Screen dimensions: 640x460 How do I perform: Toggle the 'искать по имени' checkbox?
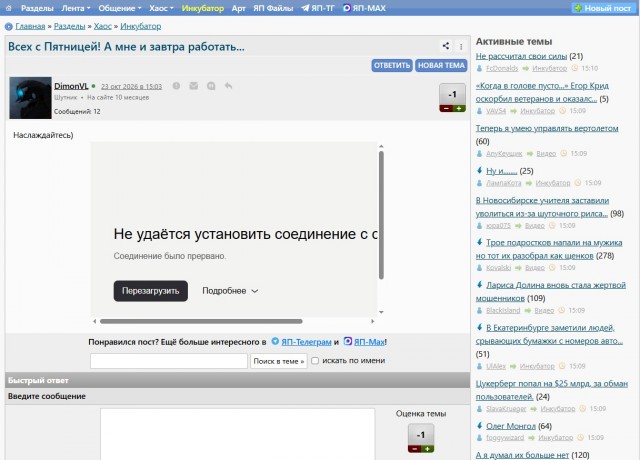pyautogui.click(x=315, y=361)
